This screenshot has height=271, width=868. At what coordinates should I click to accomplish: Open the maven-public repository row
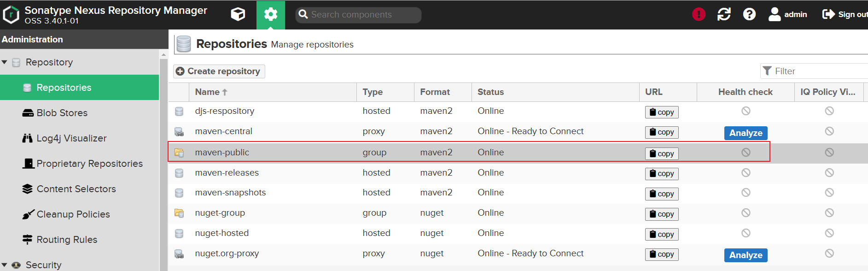coord(518,153)
